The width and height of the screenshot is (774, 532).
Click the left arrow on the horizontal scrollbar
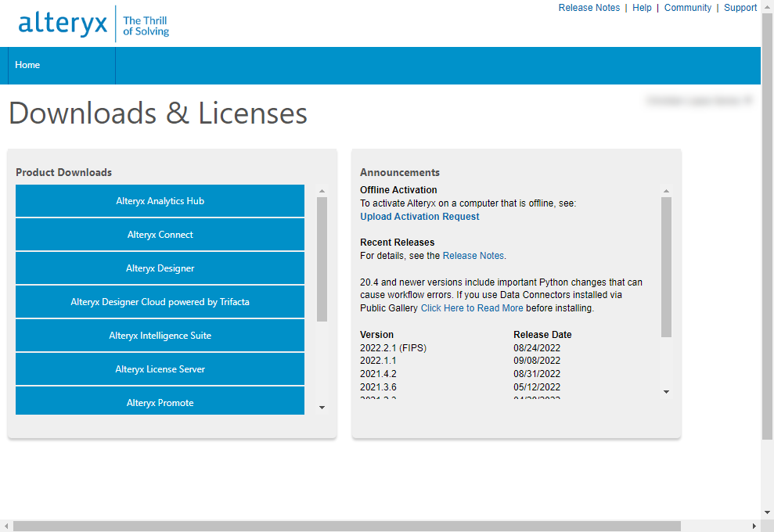(x=6, y=526)
